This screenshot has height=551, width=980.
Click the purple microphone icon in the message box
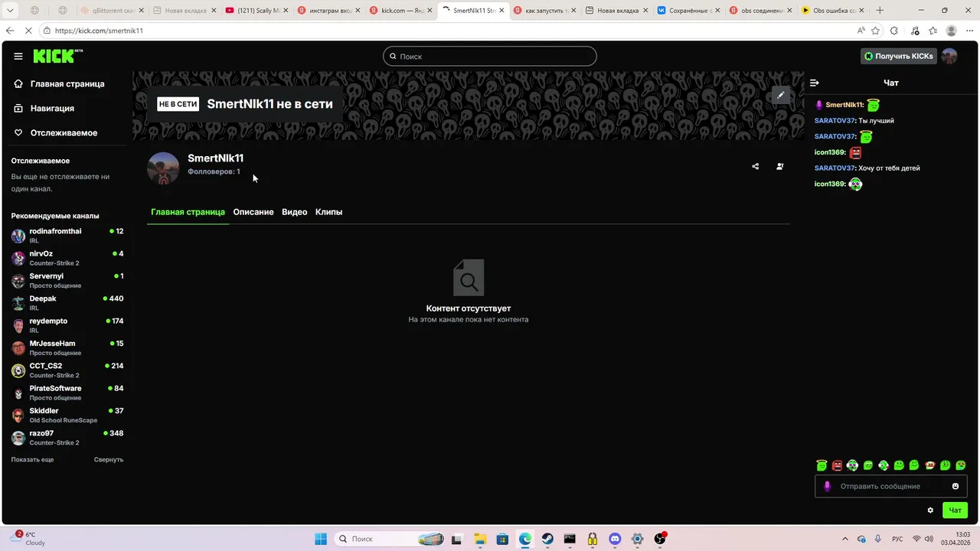click(827, 486)
